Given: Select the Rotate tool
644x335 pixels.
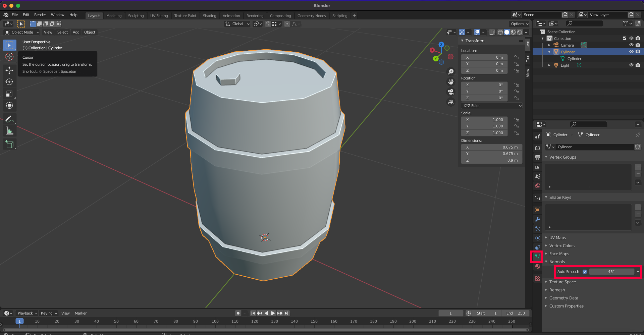Looking at the screenshot, I should click(x=9, y=82).
